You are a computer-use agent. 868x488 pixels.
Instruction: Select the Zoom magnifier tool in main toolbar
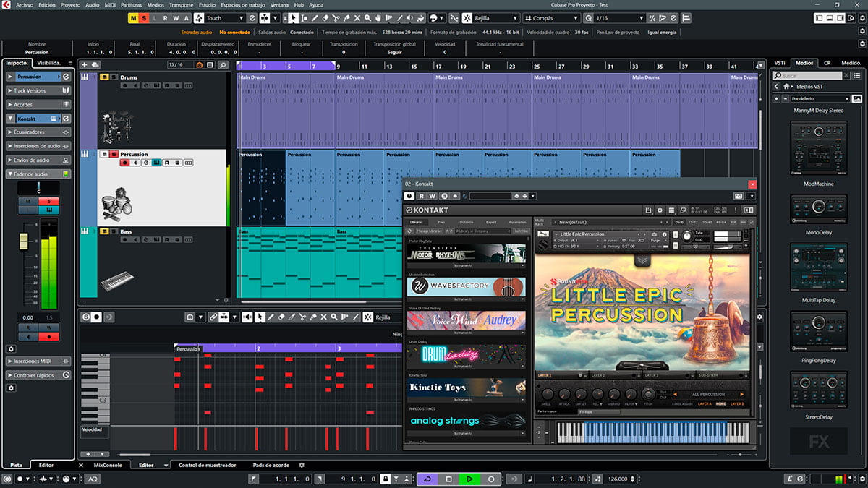368,18
